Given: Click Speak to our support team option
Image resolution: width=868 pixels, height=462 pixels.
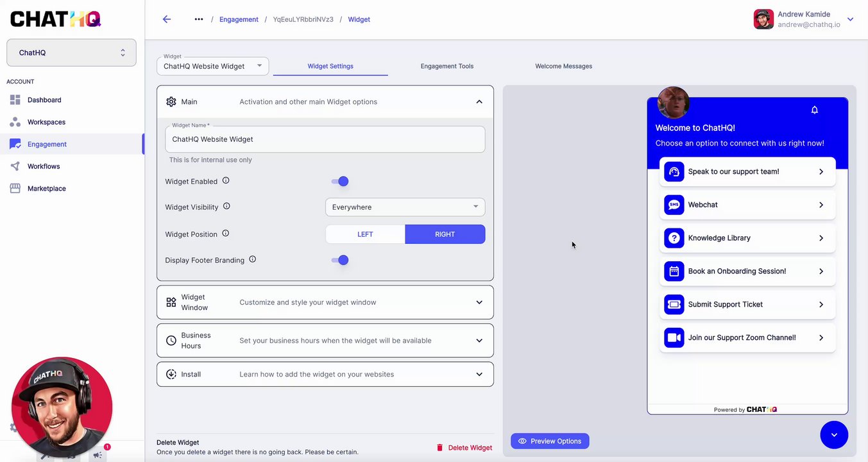Looking at the screenshot, I should pos(747,172).
